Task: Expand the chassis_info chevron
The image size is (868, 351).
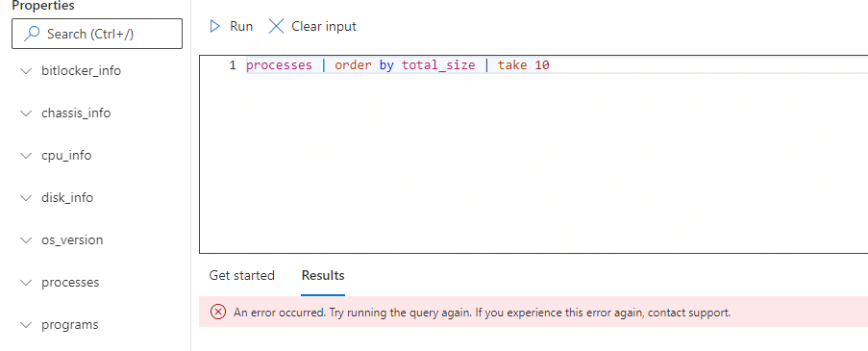Action: click(x=26, y=113)
